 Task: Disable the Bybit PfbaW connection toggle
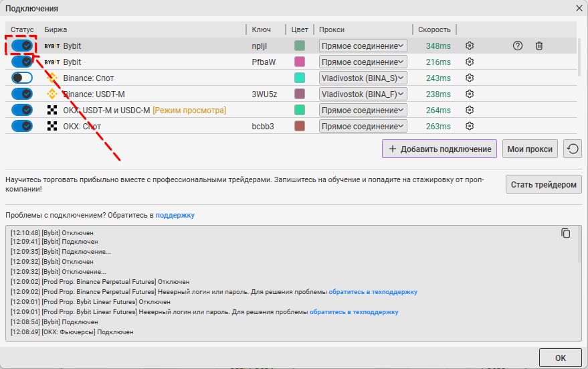point(22,62)
